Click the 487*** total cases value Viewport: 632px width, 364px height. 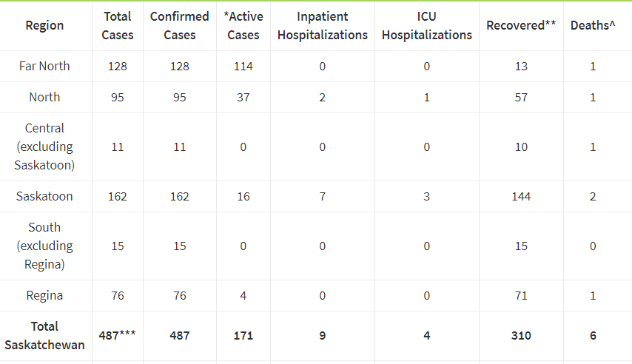point(117,335)
